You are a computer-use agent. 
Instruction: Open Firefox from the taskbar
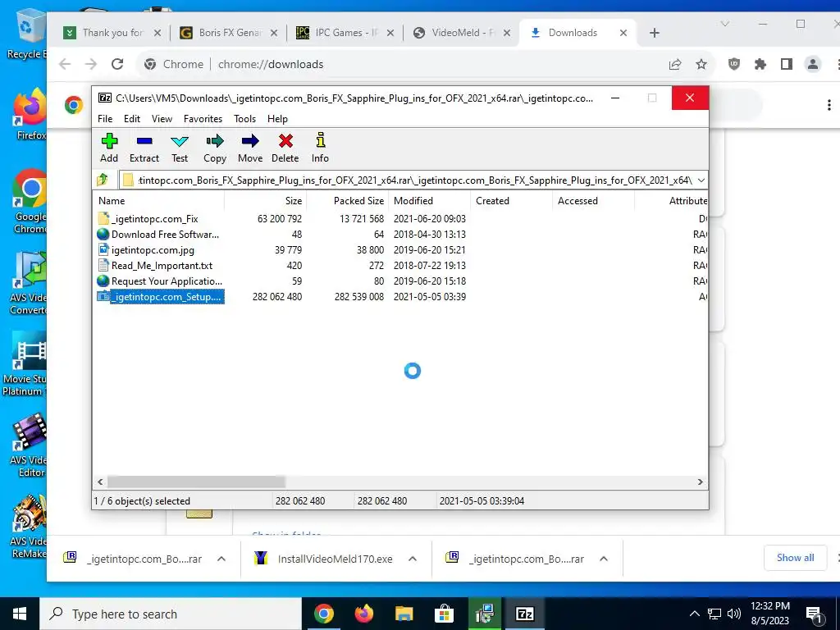(364, 614)
